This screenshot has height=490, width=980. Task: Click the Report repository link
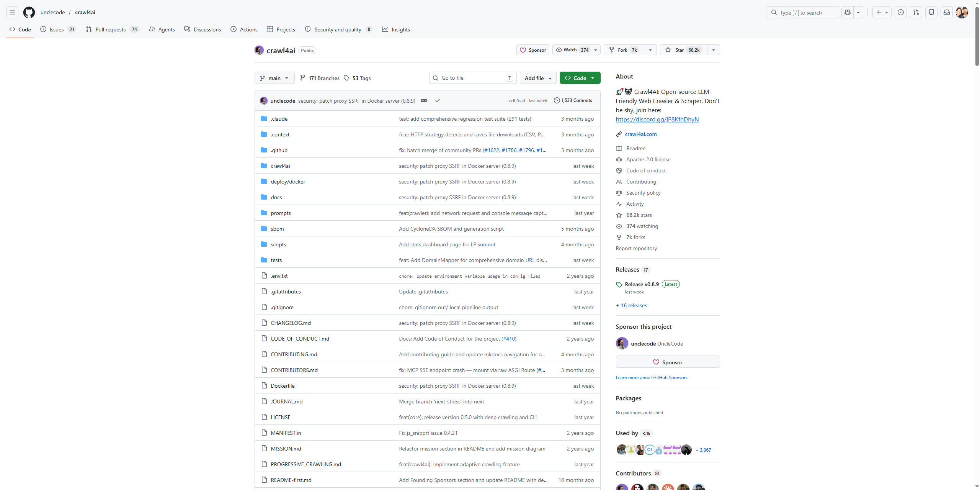[x=636, y=248]
